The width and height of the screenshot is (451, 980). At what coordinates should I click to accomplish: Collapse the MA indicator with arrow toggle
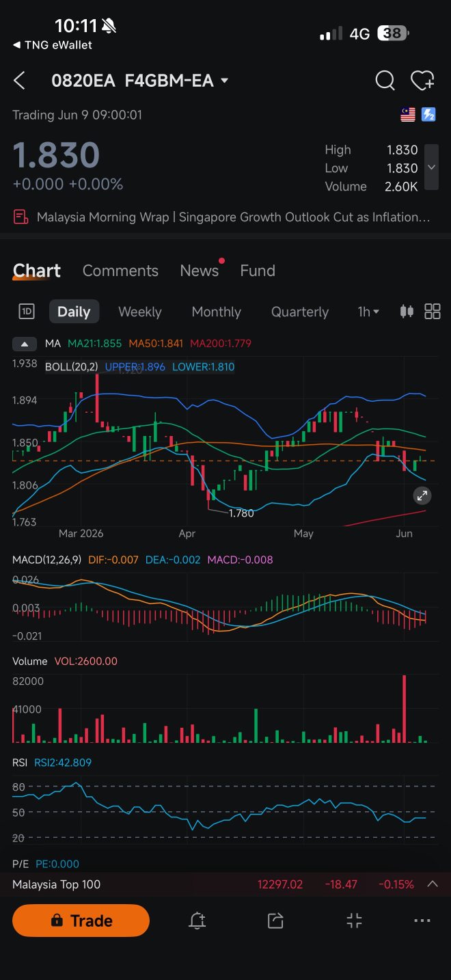[25, 344]
